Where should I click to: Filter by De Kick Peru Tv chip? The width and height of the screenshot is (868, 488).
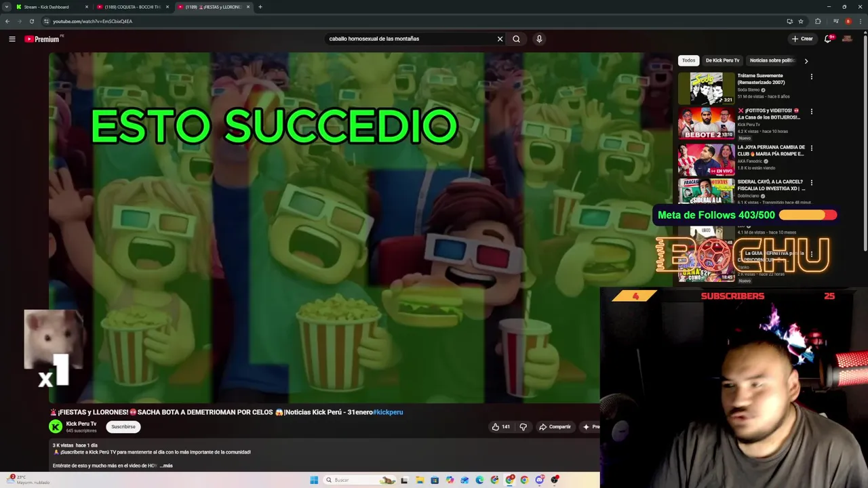[722, 60]
